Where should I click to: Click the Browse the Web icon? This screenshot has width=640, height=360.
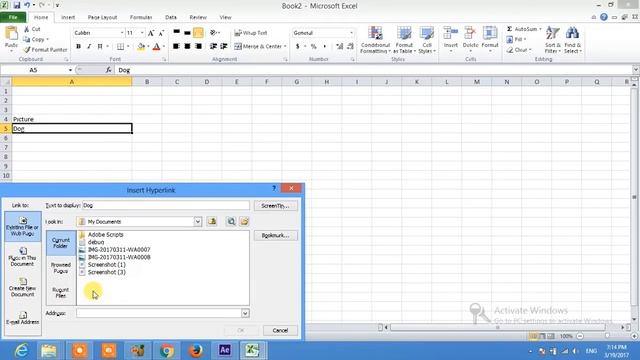coord(231,222)
